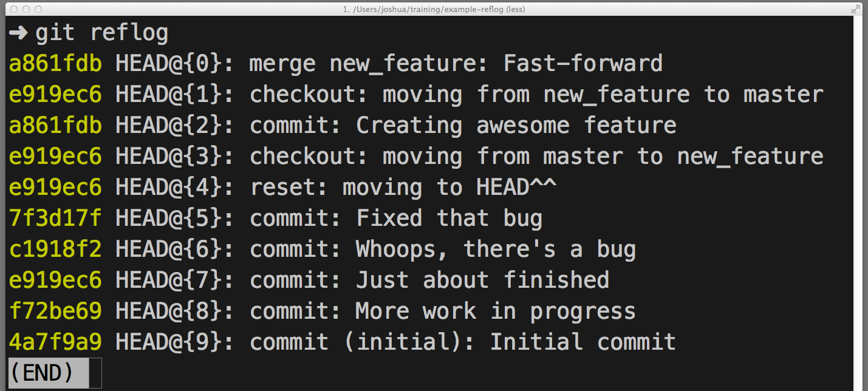Click the terminal resize icon top right

click(856, 9)
